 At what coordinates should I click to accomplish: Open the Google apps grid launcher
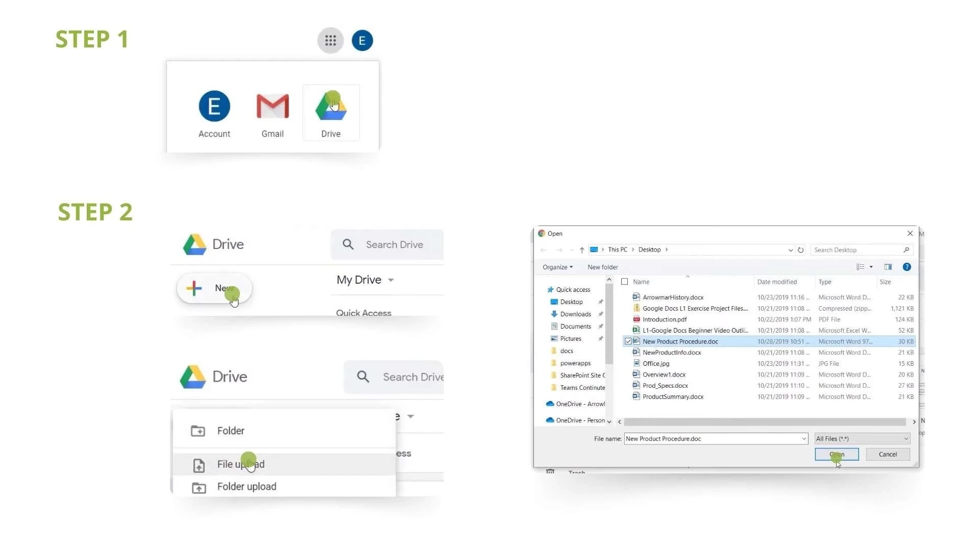point(330,40)
